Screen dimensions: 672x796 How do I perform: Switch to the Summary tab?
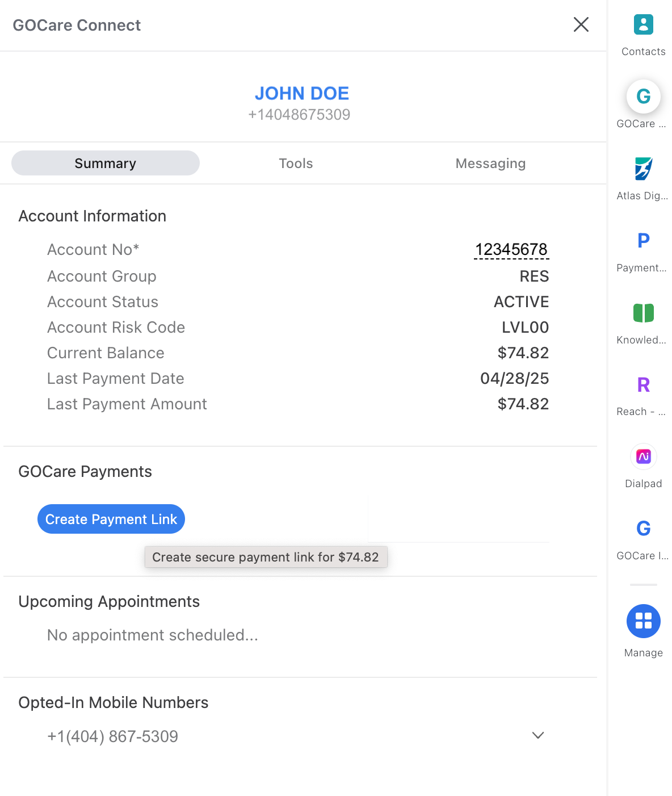(x=106, y=164)
